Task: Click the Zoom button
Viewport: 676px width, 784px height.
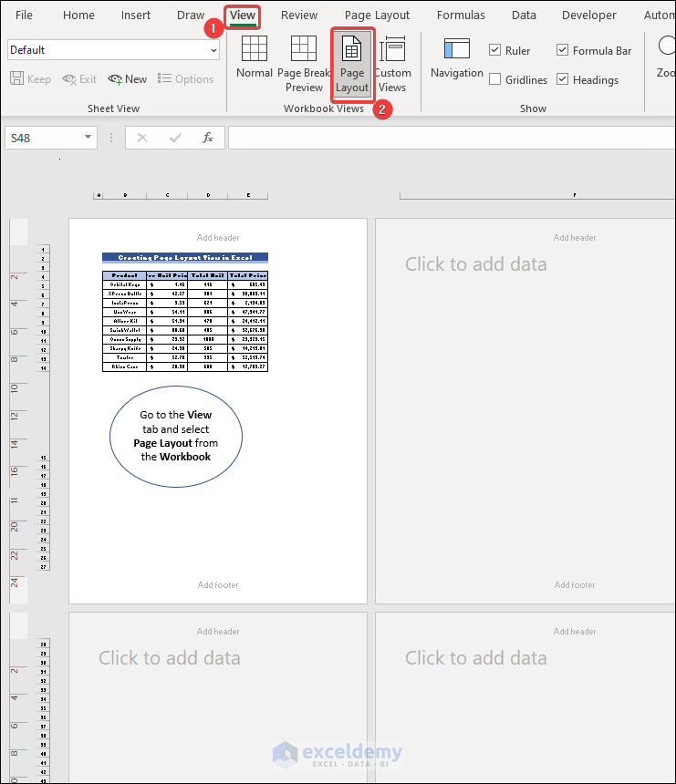Action: pyautogui.click(x=666, y=57)
